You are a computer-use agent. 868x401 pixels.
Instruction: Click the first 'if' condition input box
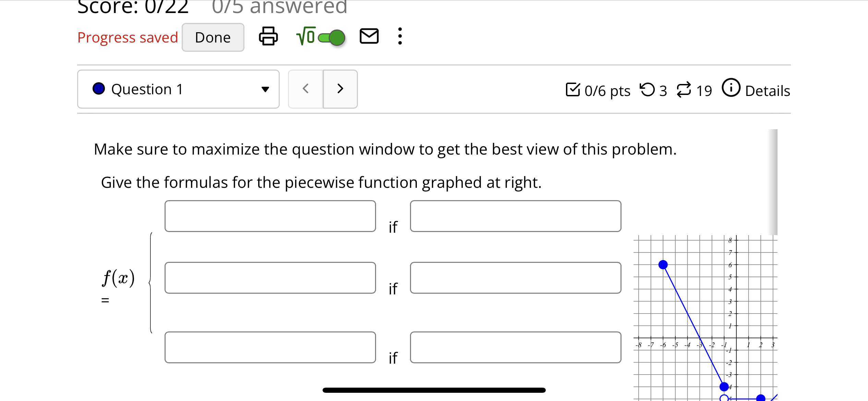coord(515,216)
